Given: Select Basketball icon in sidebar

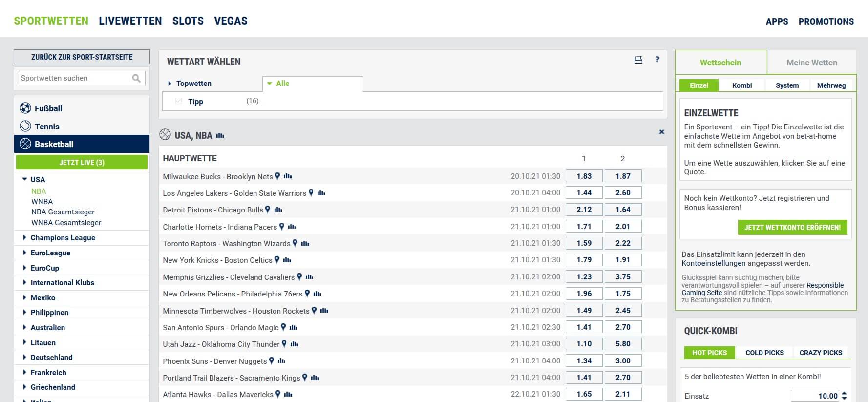Looking at the screenshot, I should point(25,144).
